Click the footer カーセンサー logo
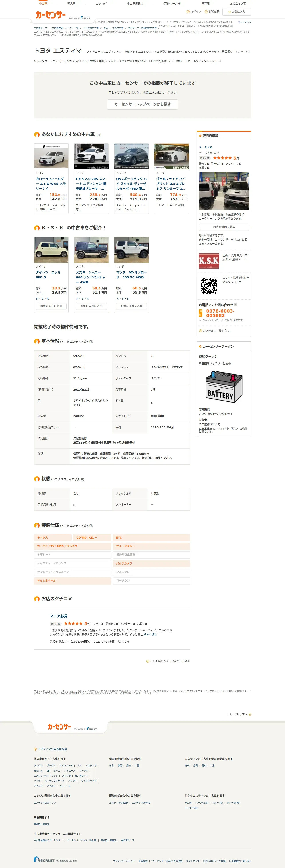This screenshot has height=868, width=285. (x=59, y=727)
